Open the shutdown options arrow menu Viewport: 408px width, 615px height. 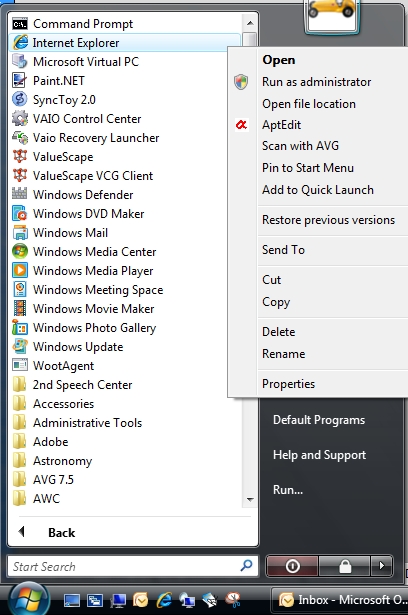[x=381, y=566]
